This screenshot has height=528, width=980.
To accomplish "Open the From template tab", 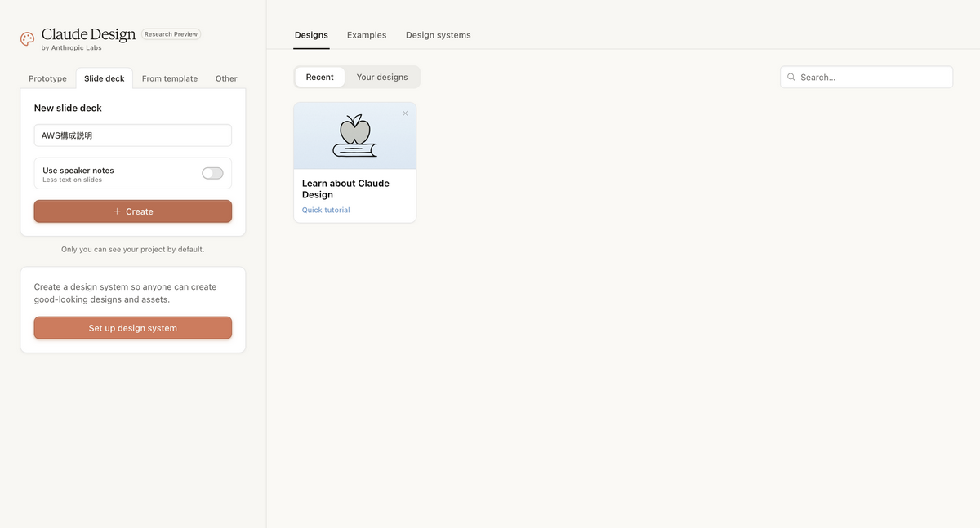I will pyautogui.click(x=170, y=78).
